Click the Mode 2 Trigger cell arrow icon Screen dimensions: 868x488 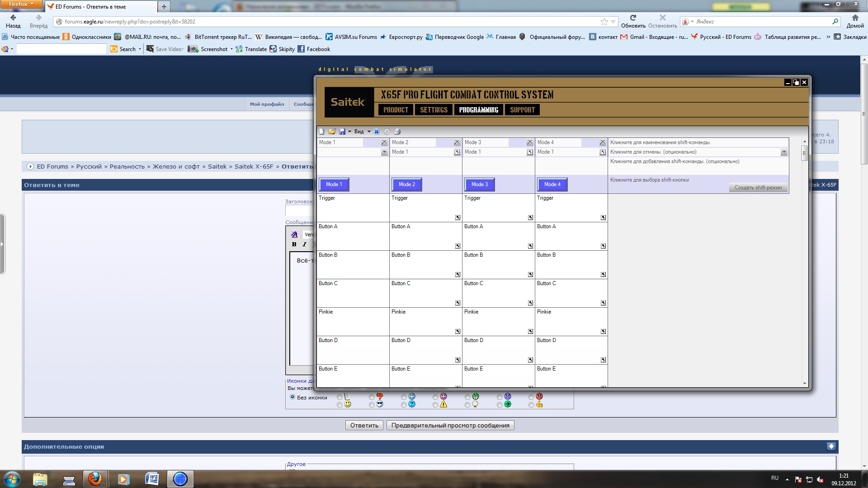(x=458, y=218)
